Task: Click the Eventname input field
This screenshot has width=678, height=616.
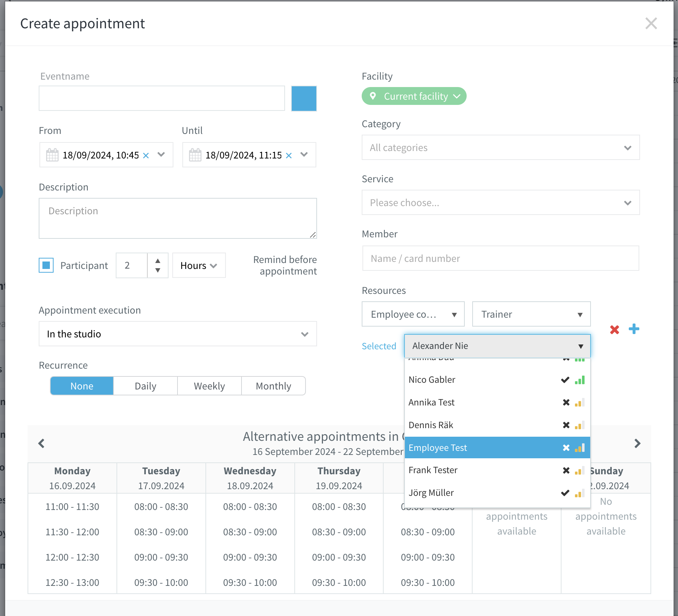Action: [x=162, y=98]
